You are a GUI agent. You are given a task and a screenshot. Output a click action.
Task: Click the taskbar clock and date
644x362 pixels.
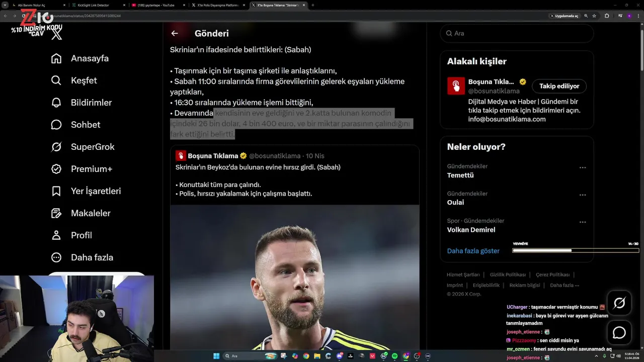coord(632,356)
